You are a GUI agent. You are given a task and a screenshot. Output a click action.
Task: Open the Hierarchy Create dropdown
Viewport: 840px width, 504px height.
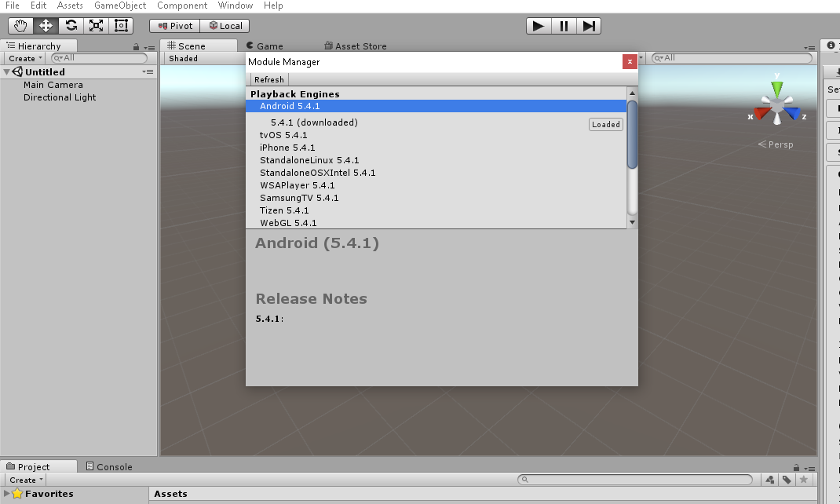pyautogui.click(x=25, y=58)
